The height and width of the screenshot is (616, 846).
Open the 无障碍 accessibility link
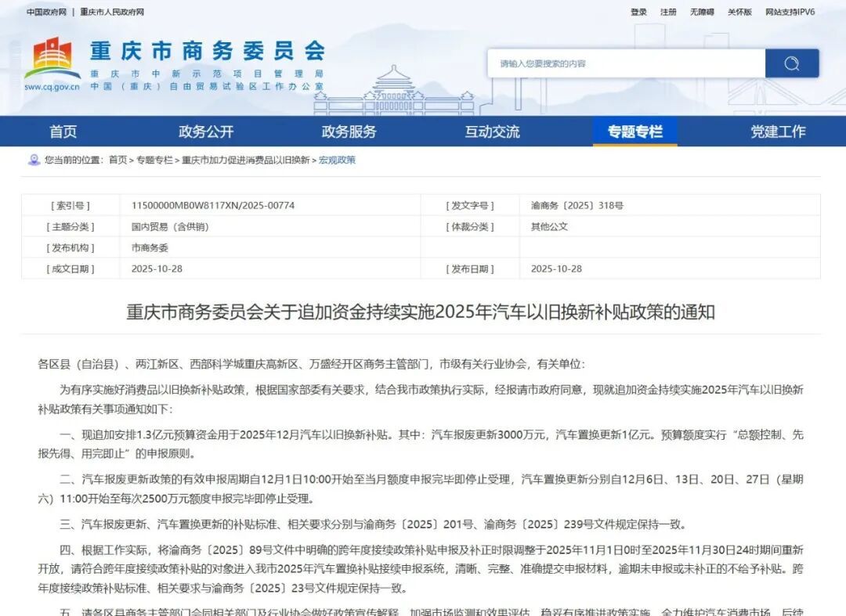tap(700, 12)
